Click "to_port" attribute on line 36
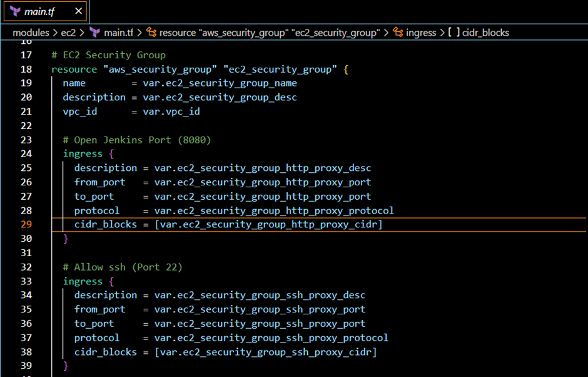 tap(94, 324)
